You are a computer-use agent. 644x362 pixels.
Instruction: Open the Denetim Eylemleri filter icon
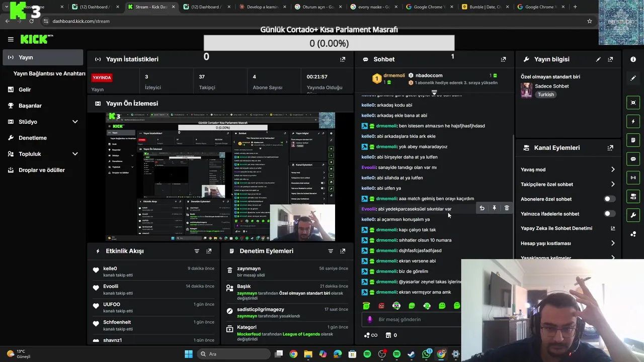click(x=331, y=251)
